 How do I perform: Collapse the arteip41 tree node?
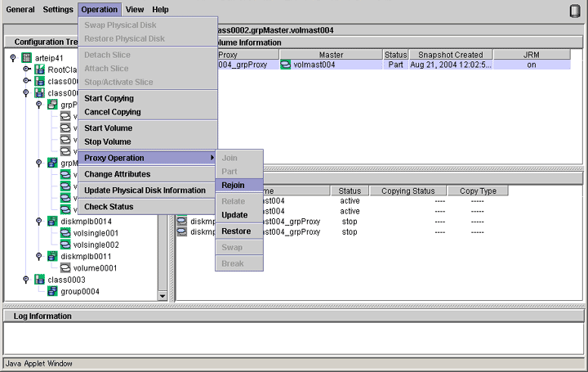coord(13,58)
